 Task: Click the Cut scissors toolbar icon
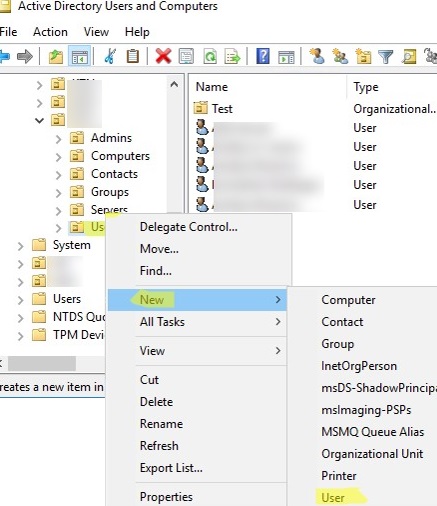point(110,56)
